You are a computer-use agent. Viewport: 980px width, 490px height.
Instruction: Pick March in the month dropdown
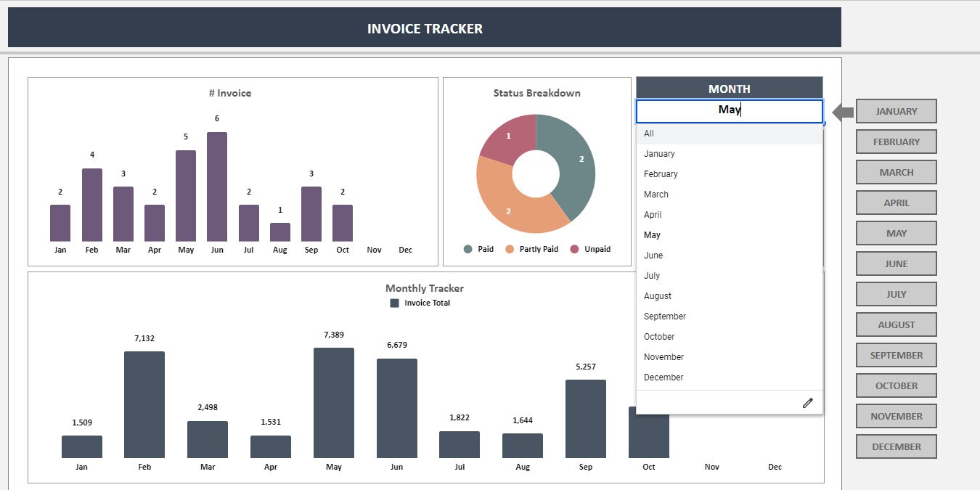[730, 195]
